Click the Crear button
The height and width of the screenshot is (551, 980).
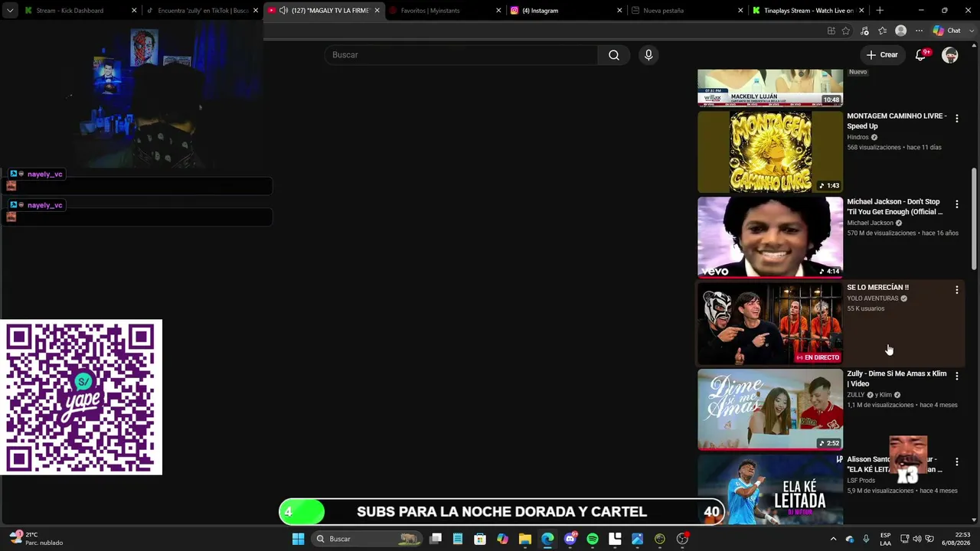pyautogui.click(x=881, y=55)
